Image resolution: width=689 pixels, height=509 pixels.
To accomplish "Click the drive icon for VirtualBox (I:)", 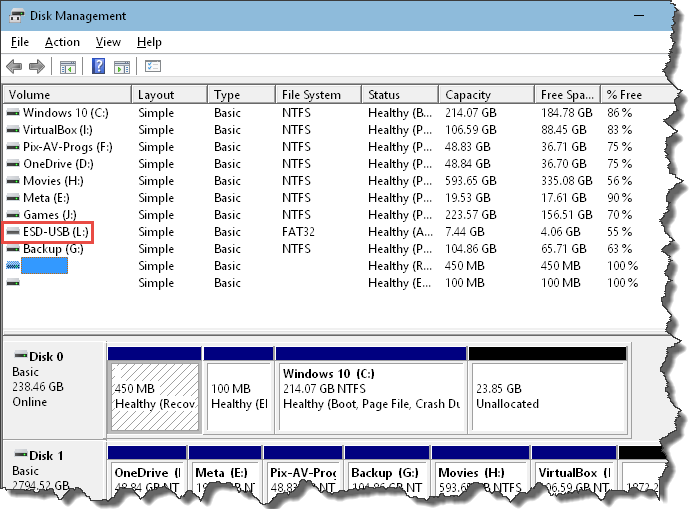I will pyautogui.click(x=13, y=130).
